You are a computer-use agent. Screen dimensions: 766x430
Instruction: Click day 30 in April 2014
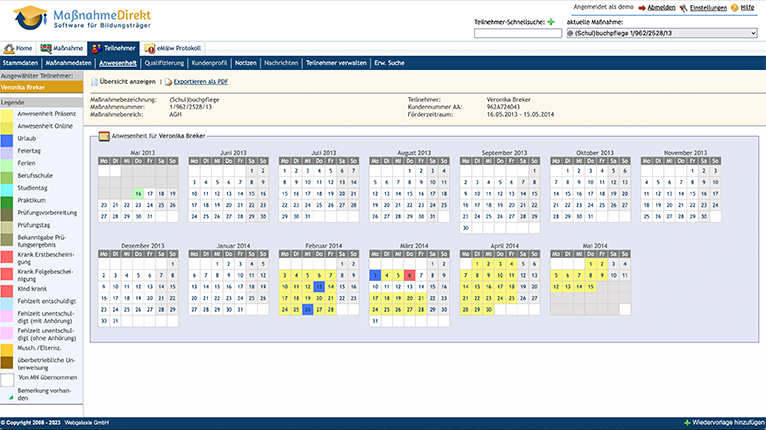(489, 310)
